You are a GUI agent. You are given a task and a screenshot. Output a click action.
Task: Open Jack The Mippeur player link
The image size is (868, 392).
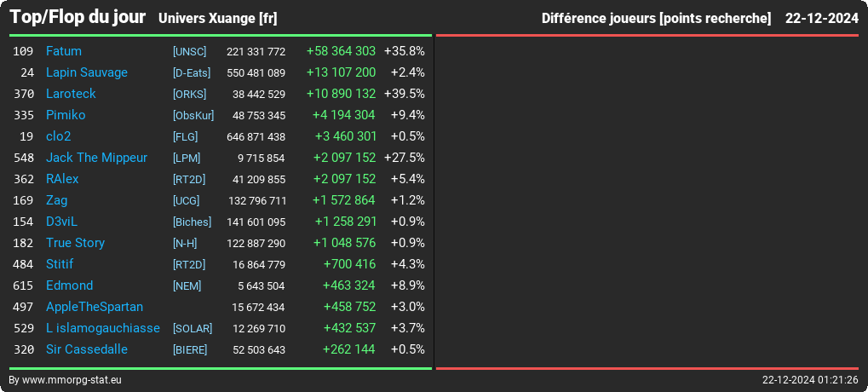click(97, 158)
